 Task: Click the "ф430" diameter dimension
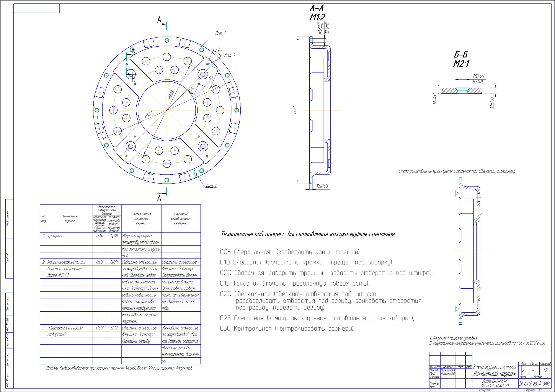pos(149,114)
